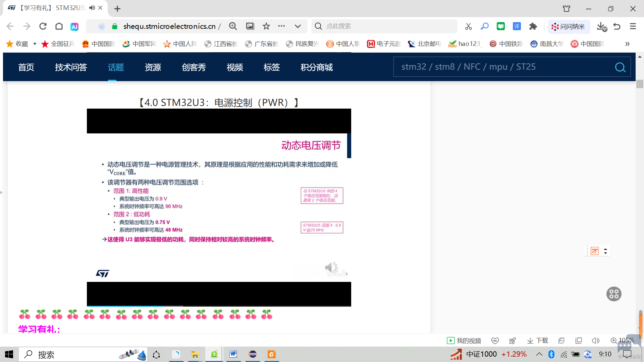Open the browser main menu hamburger icon

(633, 26)
